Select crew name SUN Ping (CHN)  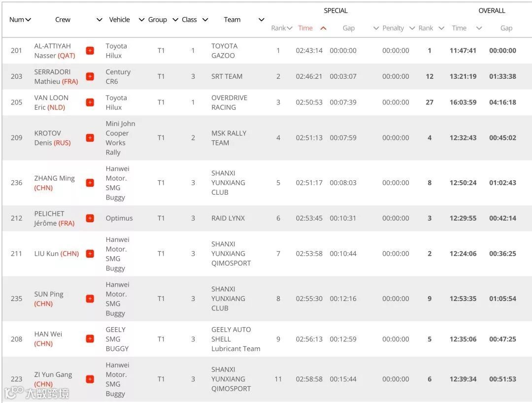(48, 299)
